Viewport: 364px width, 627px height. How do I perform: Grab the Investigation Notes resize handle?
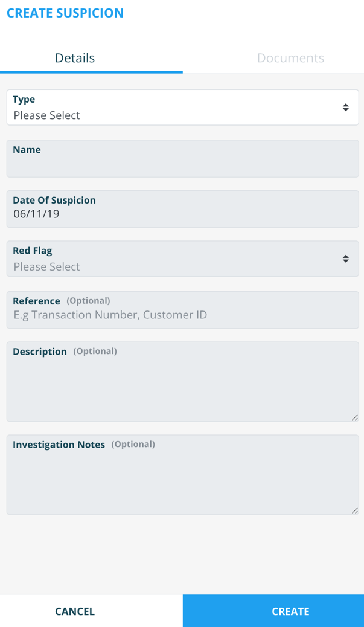pyautogui.click(x=354, y=510)
